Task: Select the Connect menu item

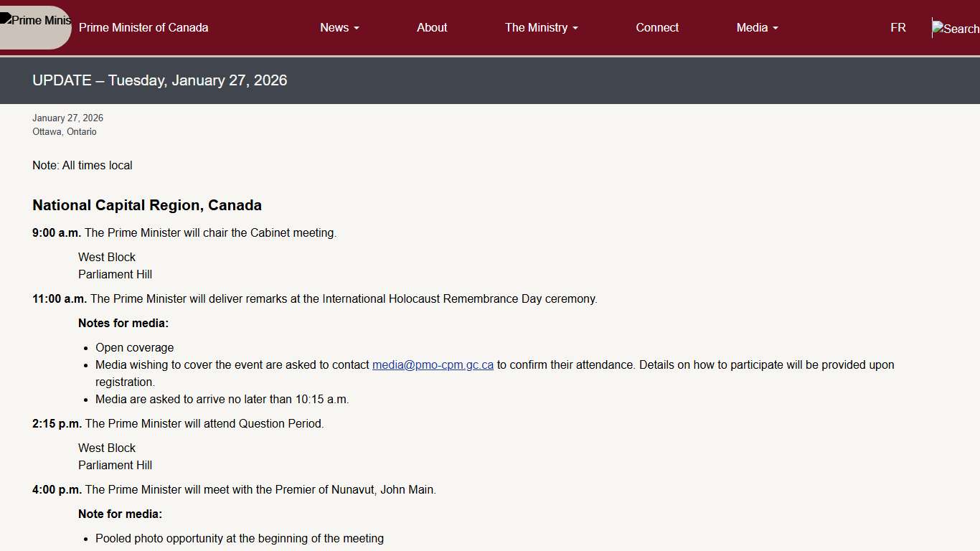Action: tap(656, 27)
